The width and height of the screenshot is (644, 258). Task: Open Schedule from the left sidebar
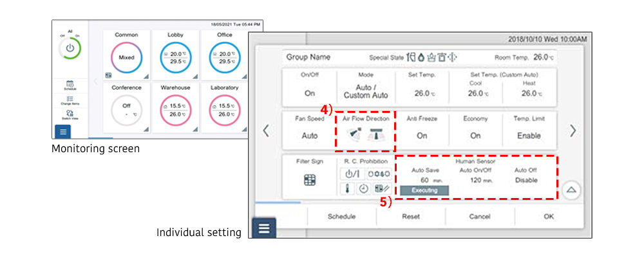pyautogui.click(x=70, y=84)
